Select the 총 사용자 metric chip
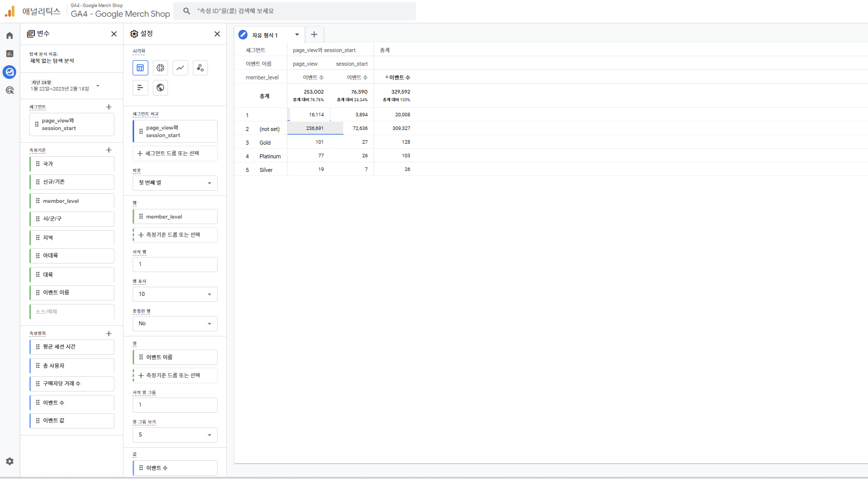This screenshot has height=479, width=868. pyautogui.click(x=72, y=366)
